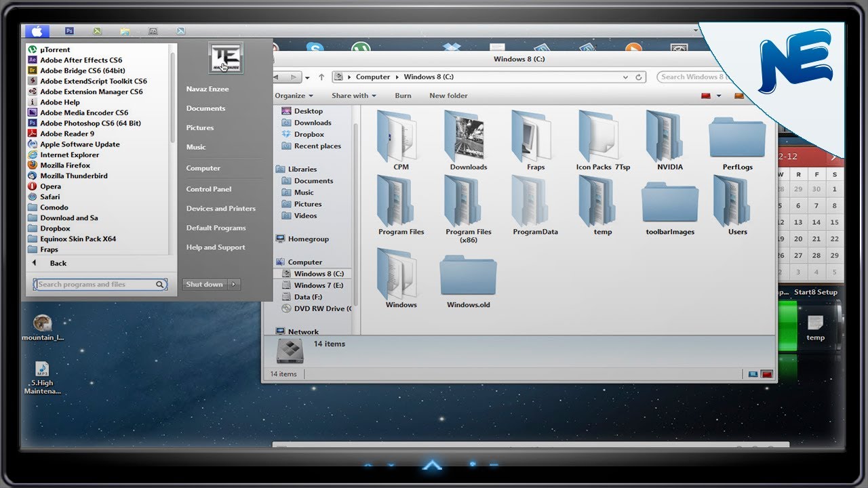The width and height of the screenshot is (868, 488).
Task: Open the Program Files (x86) folder
Action: (x=469, y=209)
